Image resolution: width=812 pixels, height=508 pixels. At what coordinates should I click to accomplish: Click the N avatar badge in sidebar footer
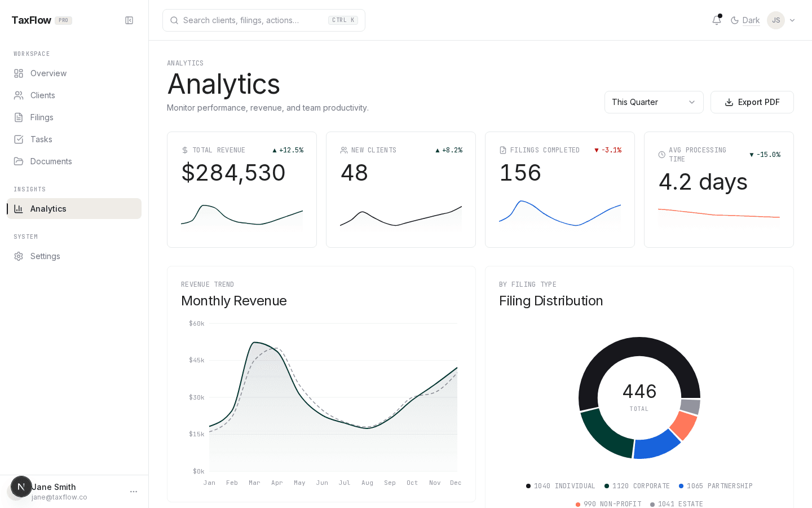21,487
